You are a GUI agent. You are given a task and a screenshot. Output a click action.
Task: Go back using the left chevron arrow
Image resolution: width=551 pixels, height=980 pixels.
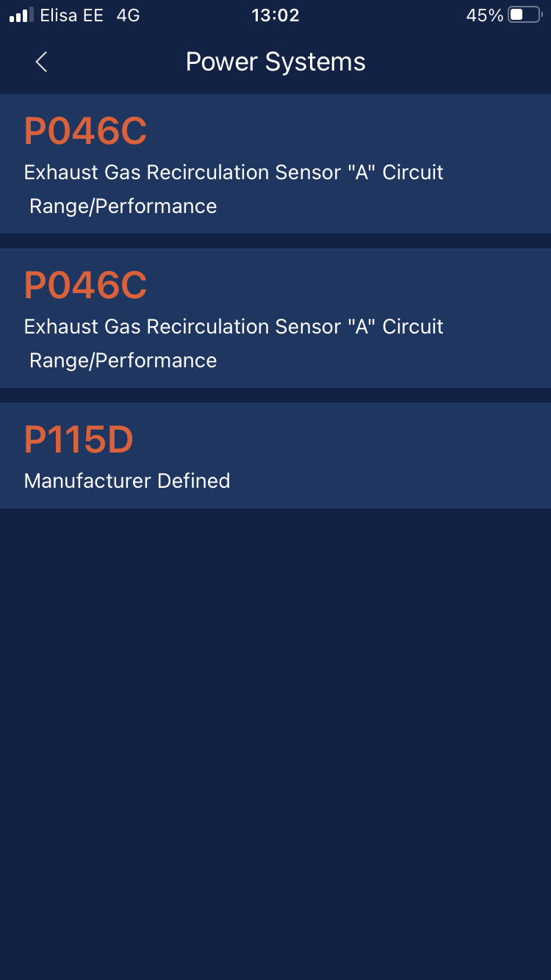tap(41, 62)
